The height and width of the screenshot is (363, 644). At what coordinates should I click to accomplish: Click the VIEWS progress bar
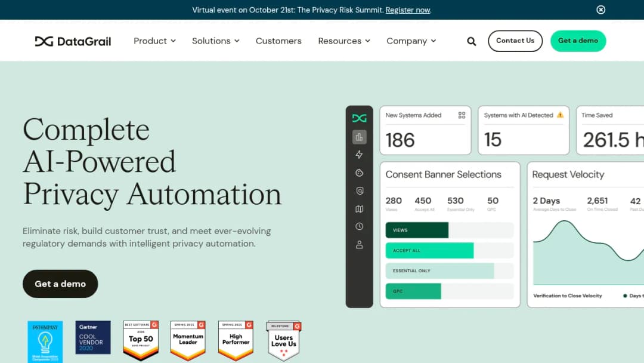click(450, 230)
